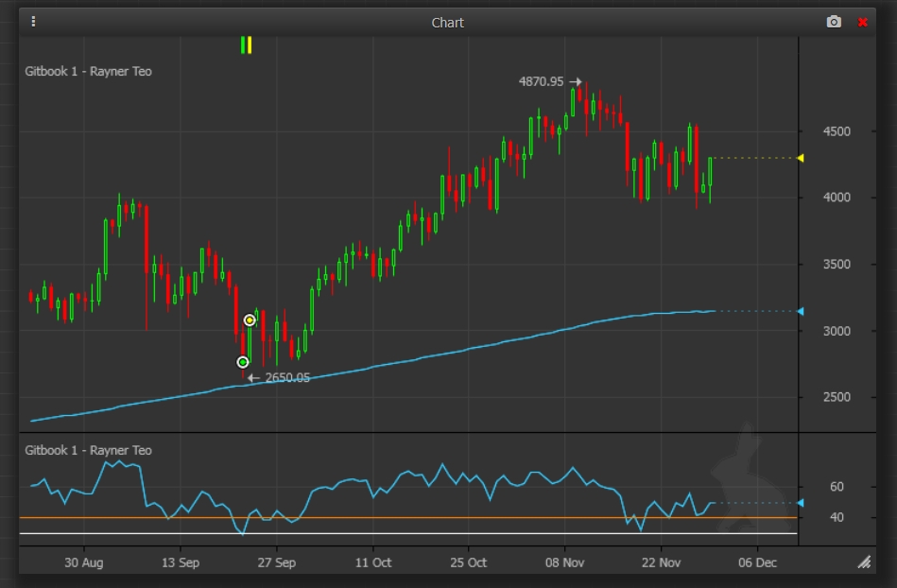Take a chart snapshot with camera icon

833,22
